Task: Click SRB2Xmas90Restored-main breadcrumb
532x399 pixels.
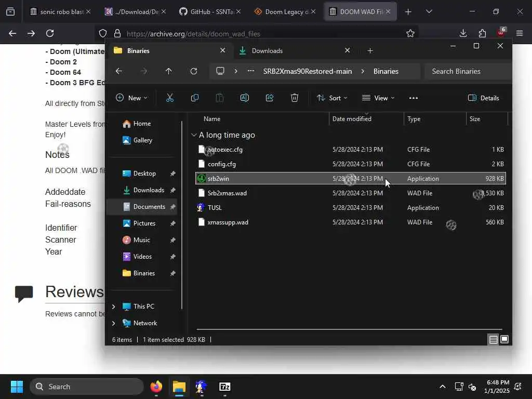Action: click(x=308, y=71)
